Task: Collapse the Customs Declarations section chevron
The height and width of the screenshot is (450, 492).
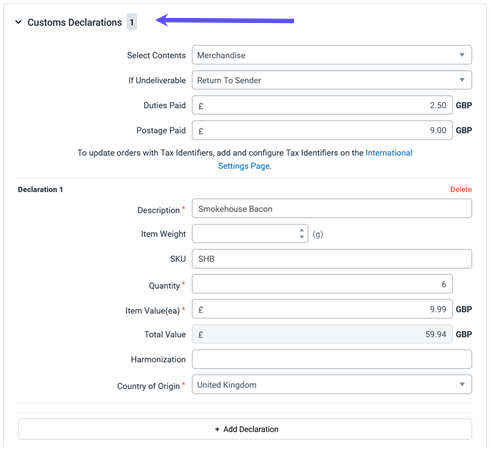Action: tap(19, 22)
